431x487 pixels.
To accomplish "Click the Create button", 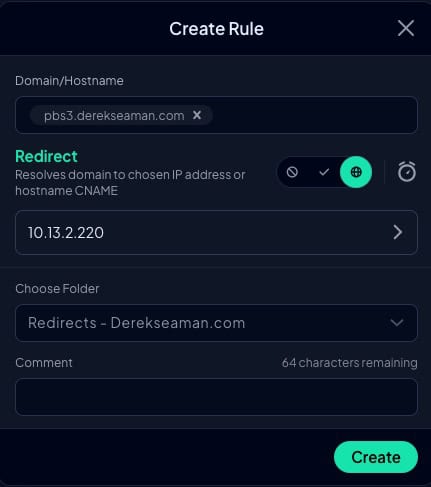I will click(x=376, y=457).
